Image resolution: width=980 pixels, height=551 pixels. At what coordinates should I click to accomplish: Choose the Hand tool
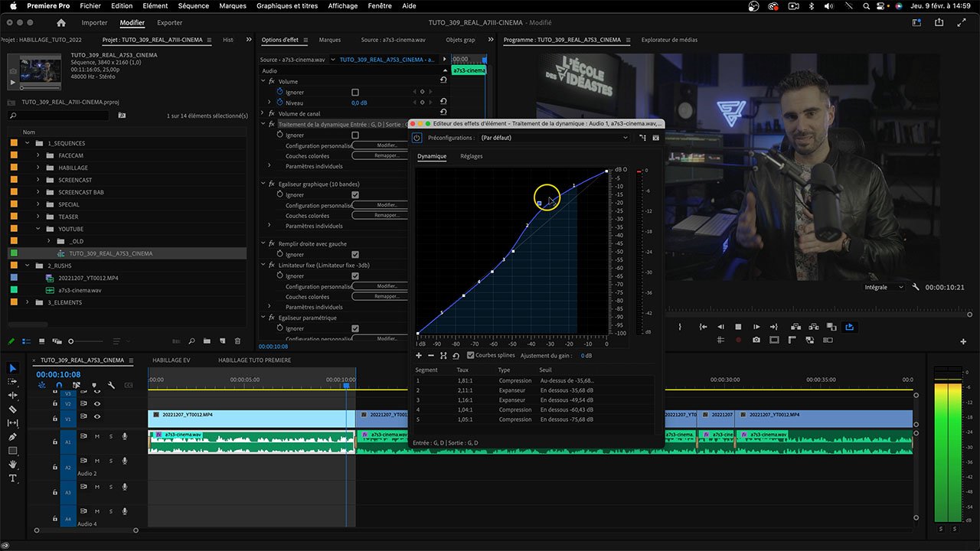pyautogui.click(x=12, y=465)
